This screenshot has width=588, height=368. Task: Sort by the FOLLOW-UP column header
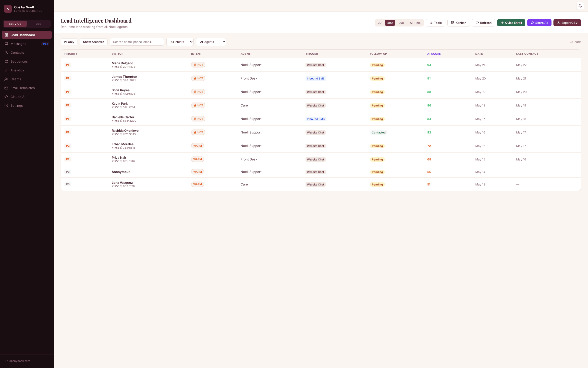pyautogui.click(x=378, y=54)
